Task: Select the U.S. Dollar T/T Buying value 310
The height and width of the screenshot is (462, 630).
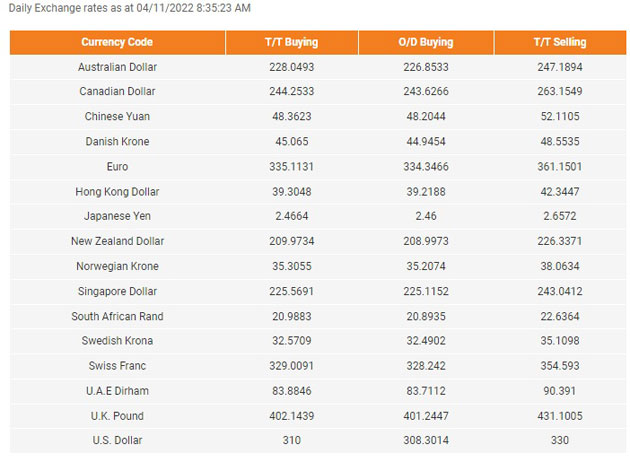Action: pos(292,440)
